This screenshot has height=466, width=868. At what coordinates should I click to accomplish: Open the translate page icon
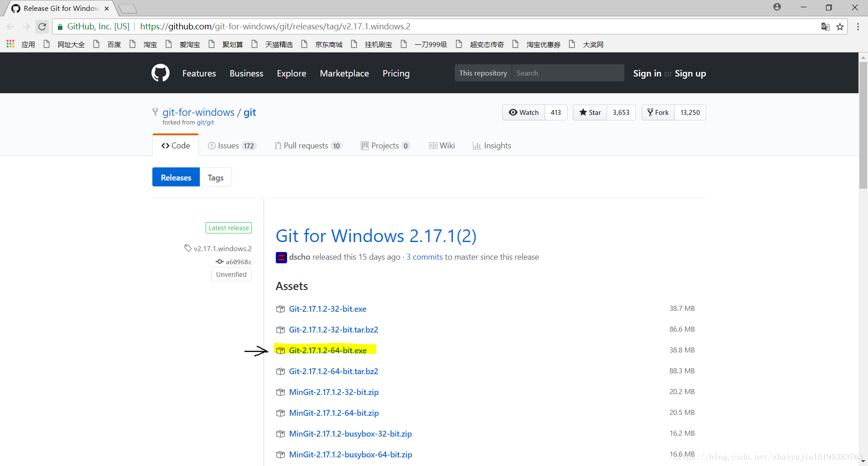coord(826,27)
